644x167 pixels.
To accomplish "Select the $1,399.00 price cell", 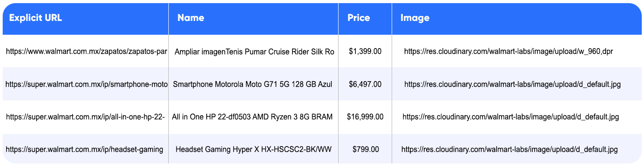I will [x=365, y=52].
